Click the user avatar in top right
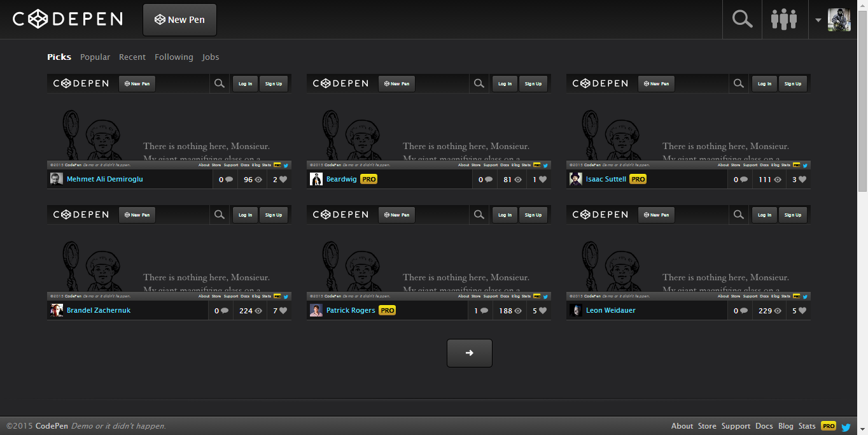Image resolution: width=868 pixels, height=435 pixels. 839,20
